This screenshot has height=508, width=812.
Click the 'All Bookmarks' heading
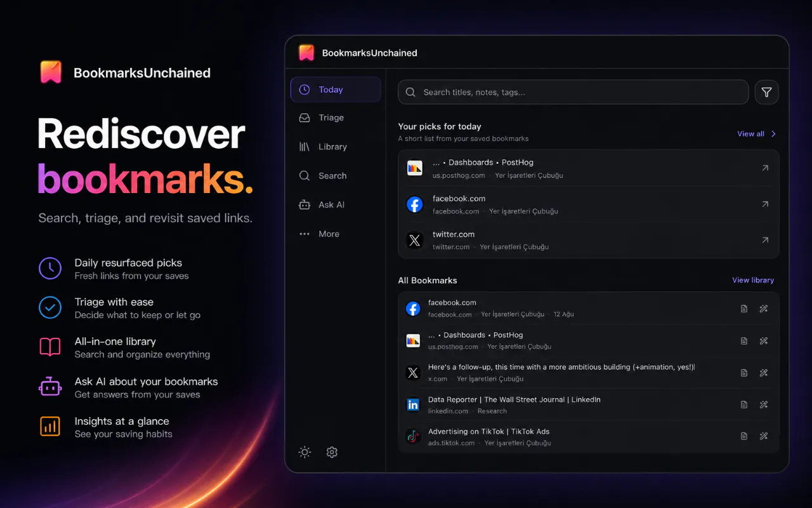coord(428,280)
